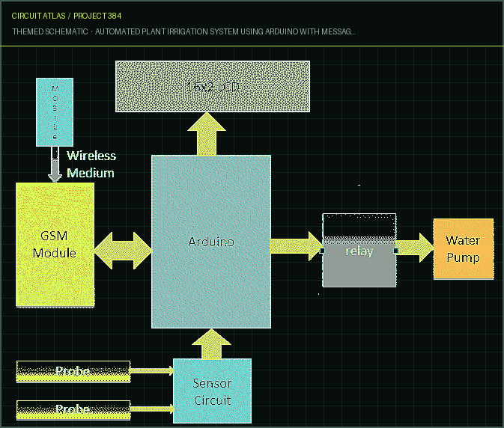Select the 16x2 LCD block
504x428 pixels.
point(213,86)
